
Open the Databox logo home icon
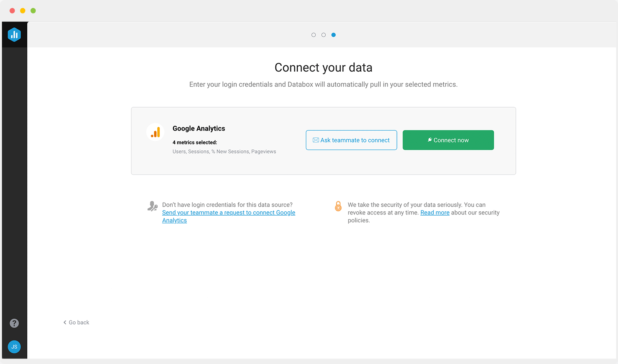pyautogui.click(x=14, y=35)
